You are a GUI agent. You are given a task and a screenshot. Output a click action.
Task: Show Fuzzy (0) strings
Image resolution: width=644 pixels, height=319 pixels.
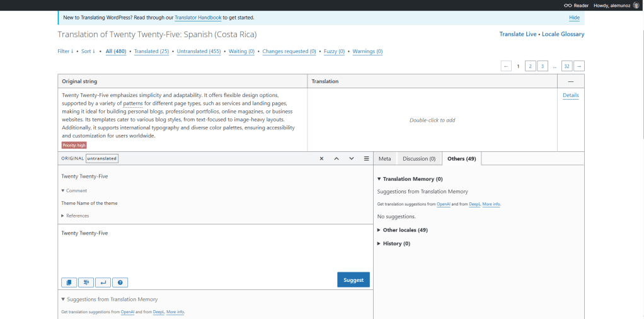click(335, 52)
